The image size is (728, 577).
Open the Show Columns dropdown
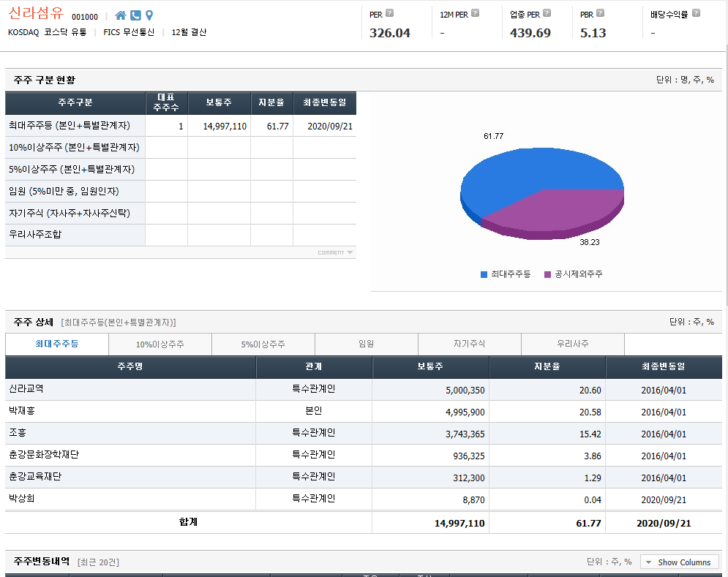pos(679,562)
